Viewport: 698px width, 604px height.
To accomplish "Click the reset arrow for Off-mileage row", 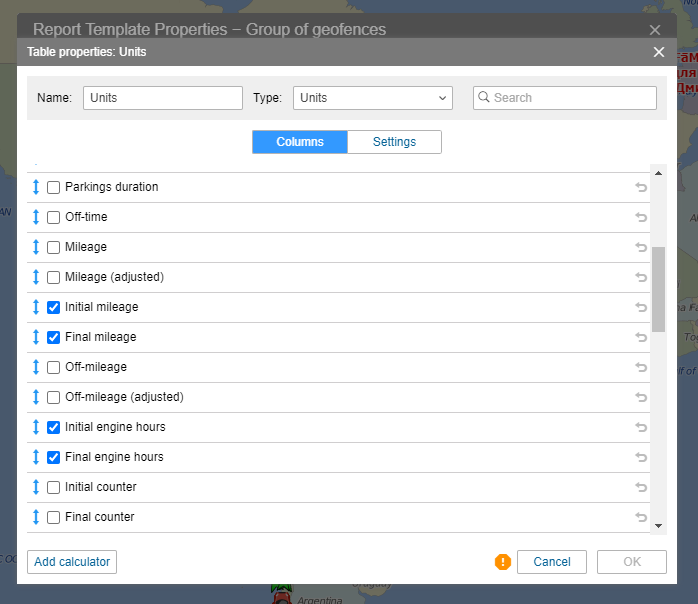I will click(641, 367).
